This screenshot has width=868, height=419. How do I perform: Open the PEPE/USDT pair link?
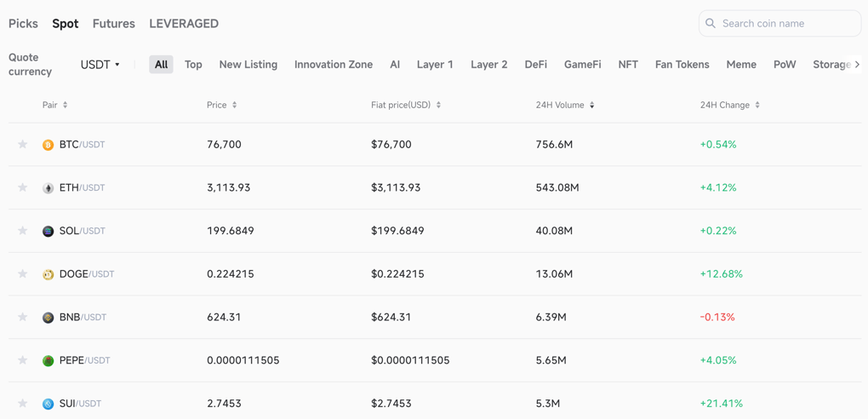click(x=85, y=361)
